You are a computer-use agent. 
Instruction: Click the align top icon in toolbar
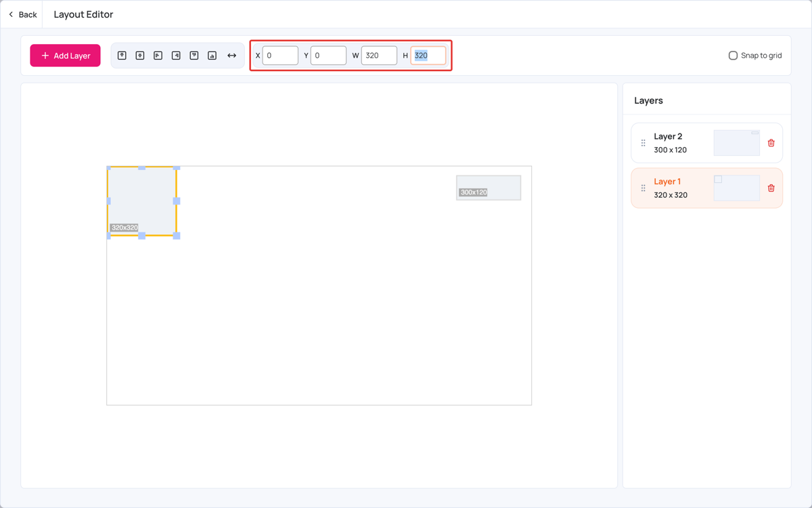click(x=194, y=56)
